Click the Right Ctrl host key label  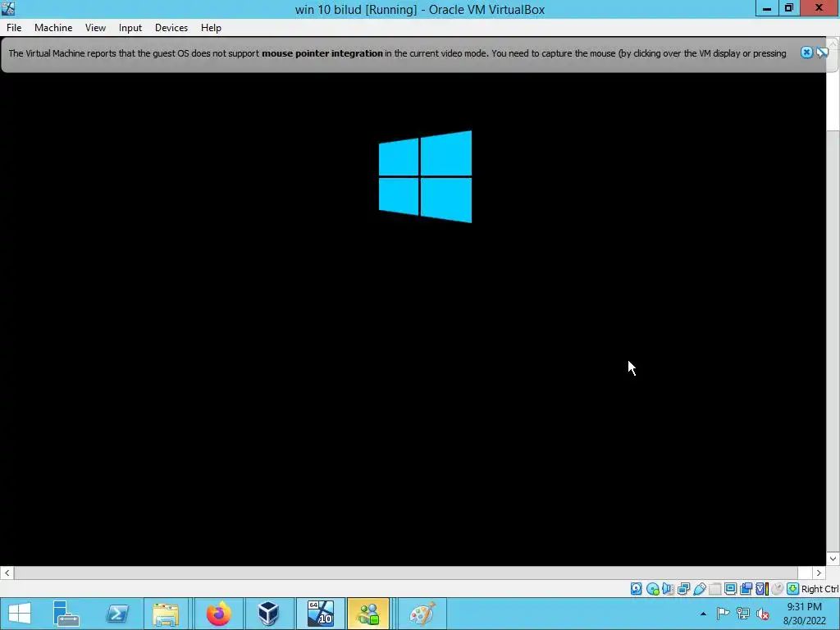(x=820, y=589)
